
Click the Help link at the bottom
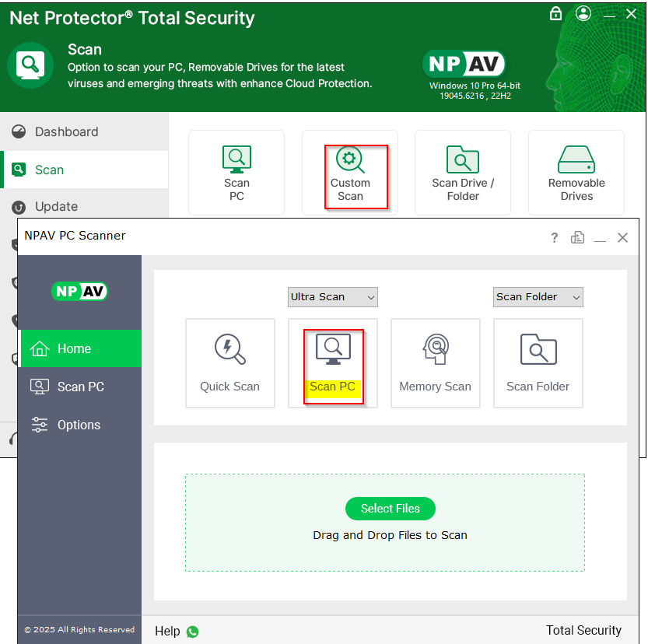(x=167, y=632)
